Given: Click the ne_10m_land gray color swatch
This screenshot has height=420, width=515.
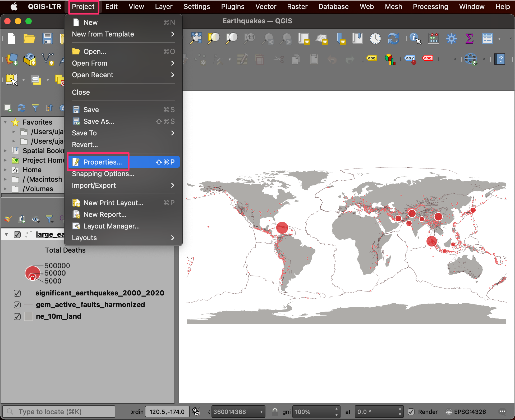Looking at the screenshot, I should click(x=29, y=316).
